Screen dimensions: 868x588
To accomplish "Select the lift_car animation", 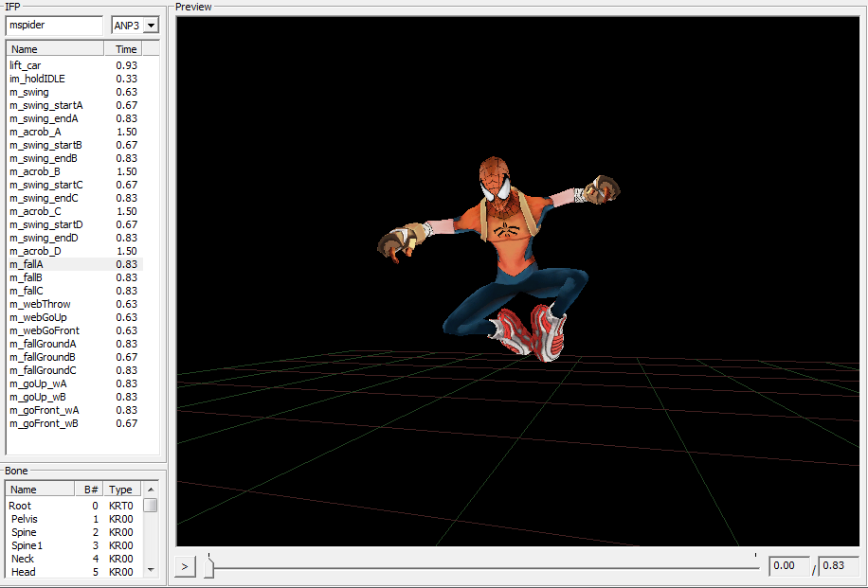I will [74, 65].
